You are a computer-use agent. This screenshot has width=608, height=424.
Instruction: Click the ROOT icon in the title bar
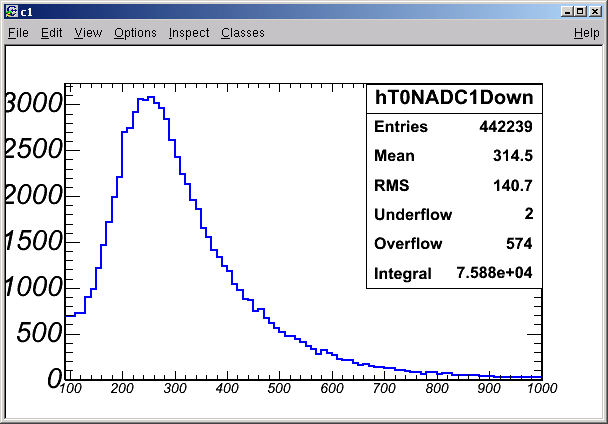pyautogui.click(x=12, y=12)
